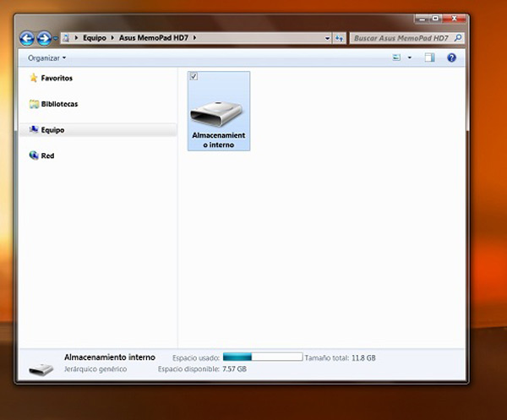Select Red in navigation pane
This screenshot has width=507, height=420.
[x=47, y=155]
